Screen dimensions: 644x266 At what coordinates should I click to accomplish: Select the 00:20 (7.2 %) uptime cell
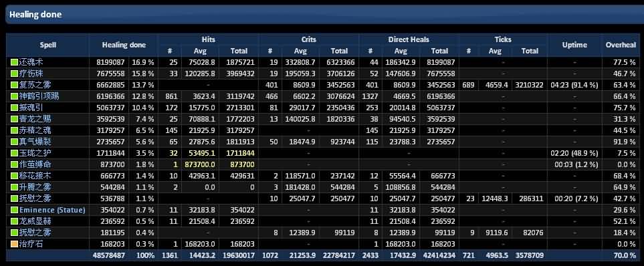(574, 198)
